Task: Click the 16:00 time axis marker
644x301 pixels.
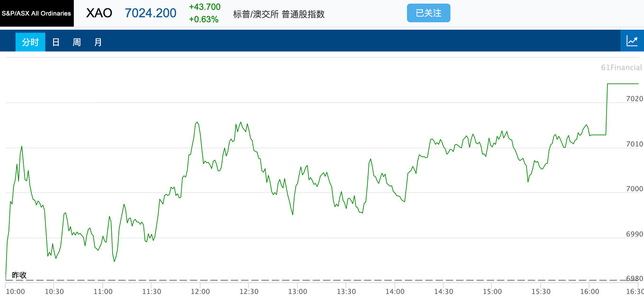Action: [590, 292]
